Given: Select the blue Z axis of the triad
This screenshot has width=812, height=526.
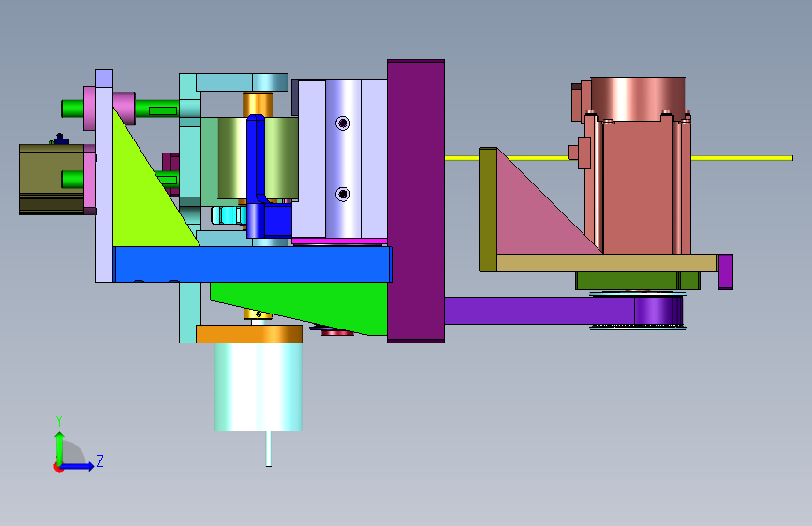Looking at the screenshot, I should 78,466.
